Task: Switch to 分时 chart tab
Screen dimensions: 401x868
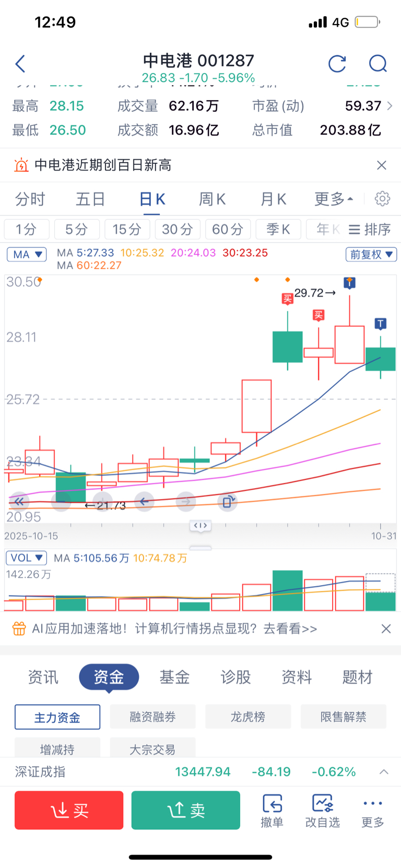Action: coord(30,199)
